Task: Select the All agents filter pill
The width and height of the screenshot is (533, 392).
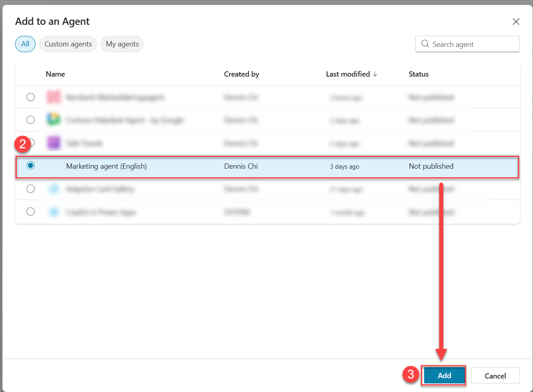Action: [25, 44]
